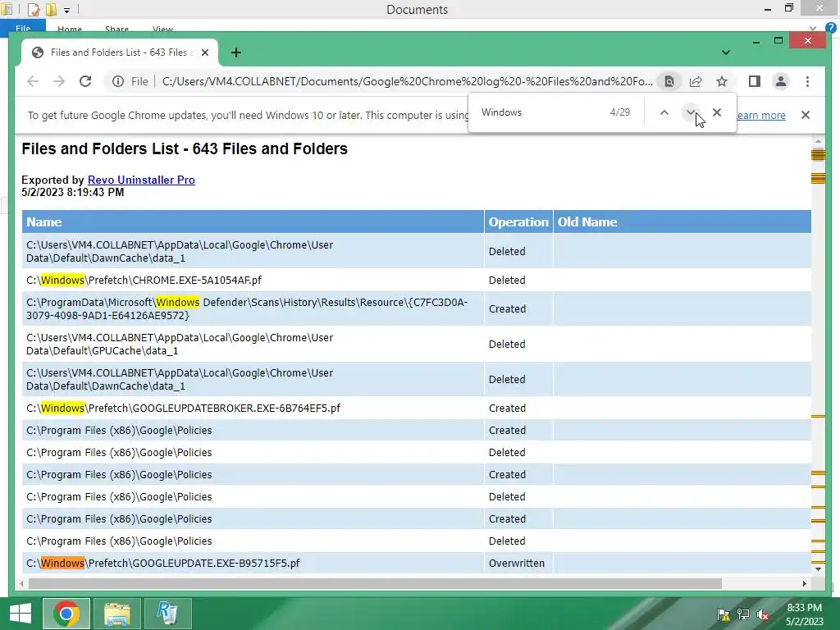The height and width of the screenshot is (630, 840).
Task: Open quick access toolbar dropdown in Documents
Action: coord(67,10)
